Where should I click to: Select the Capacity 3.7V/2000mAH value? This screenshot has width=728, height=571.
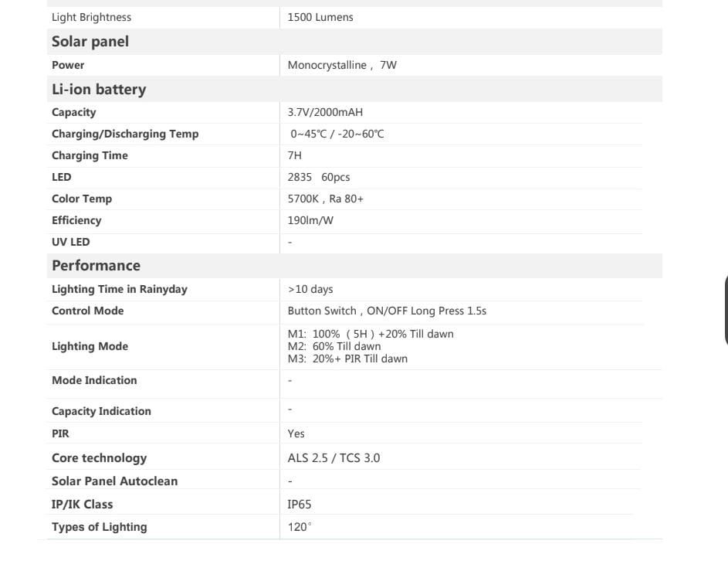(x=325, y=112)
